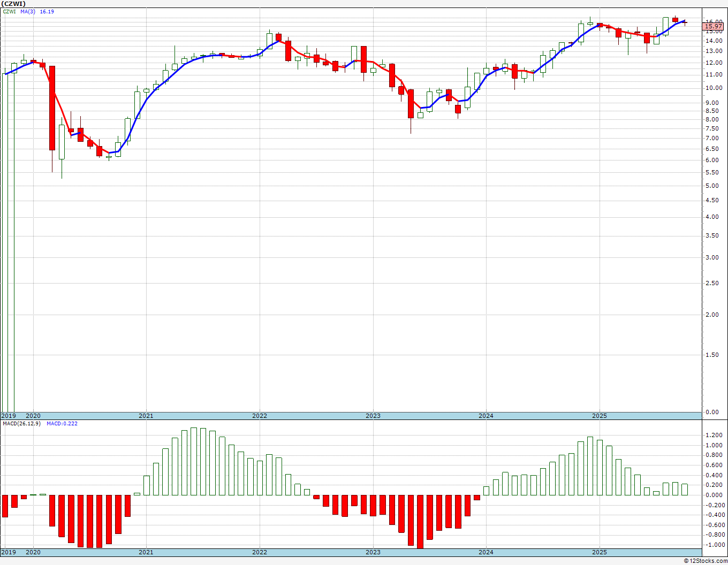Select the 10.00 price axis label

pos(714,88)
